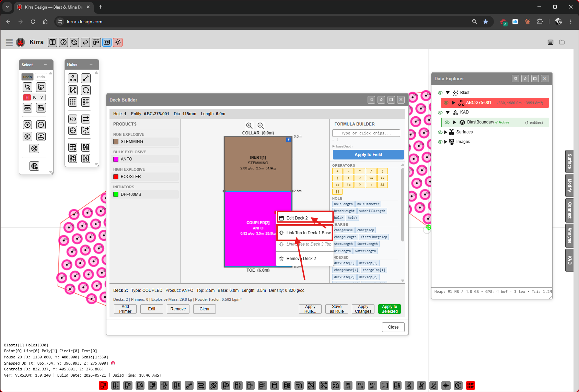Screen dimensions: 579x392
Task: Expand the ABC-275-001 tree item
Action: (454, 103)
